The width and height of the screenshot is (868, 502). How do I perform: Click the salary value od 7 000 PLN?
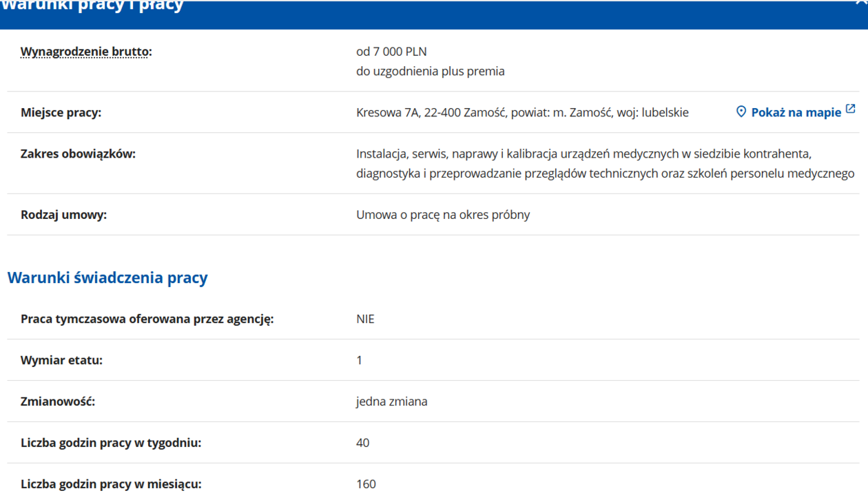click(391, 52)
